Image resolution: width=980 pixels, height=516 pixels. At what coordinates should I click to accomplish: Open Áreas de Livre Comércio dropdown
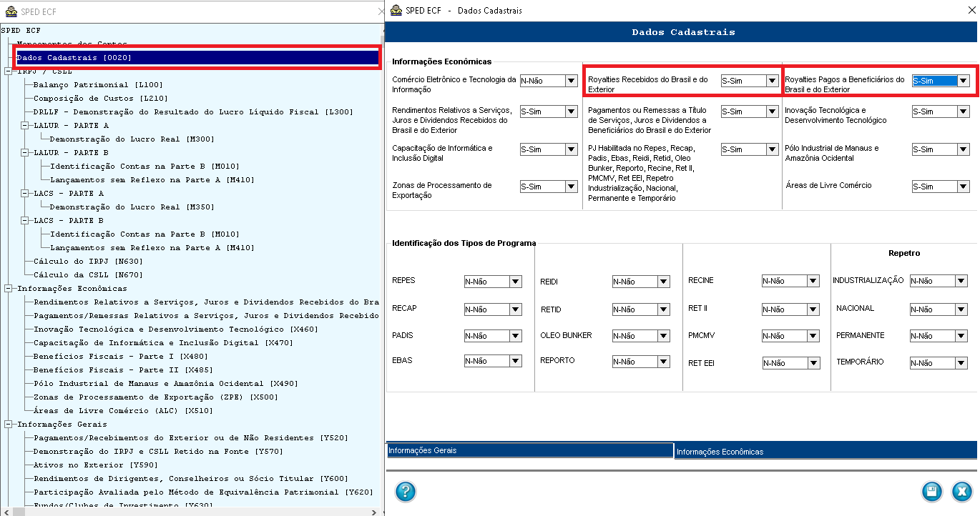(964, 187)
